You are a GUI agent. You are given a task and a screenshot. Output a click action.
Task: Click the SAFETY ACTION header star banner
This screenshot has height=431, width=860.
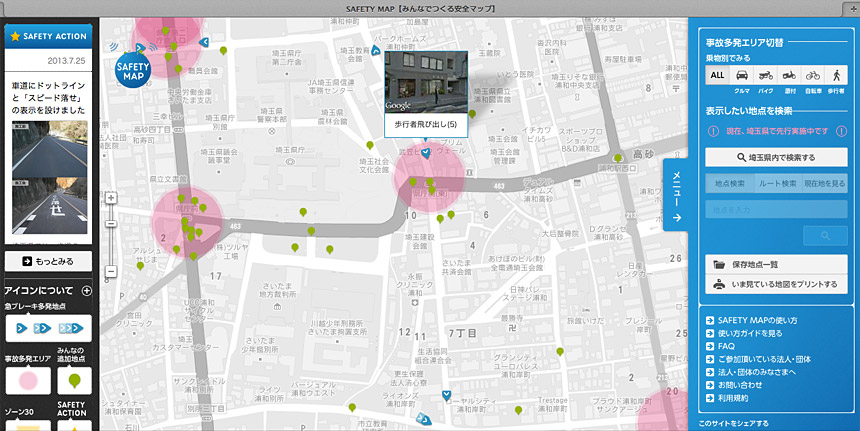48,36
